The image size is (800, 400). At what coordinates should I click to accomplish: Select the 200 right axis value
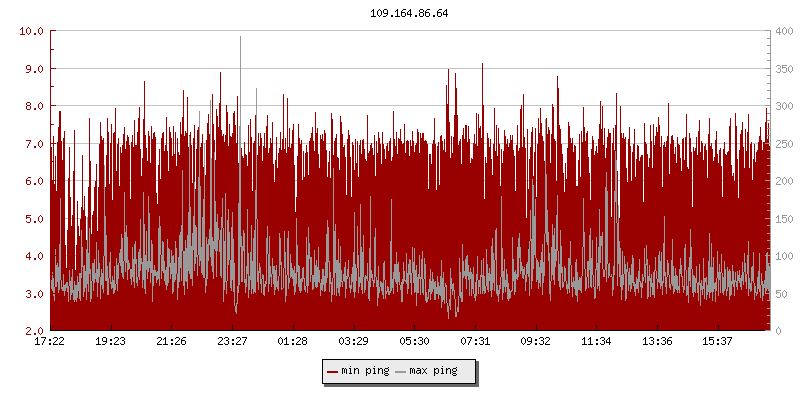(784, 181)
